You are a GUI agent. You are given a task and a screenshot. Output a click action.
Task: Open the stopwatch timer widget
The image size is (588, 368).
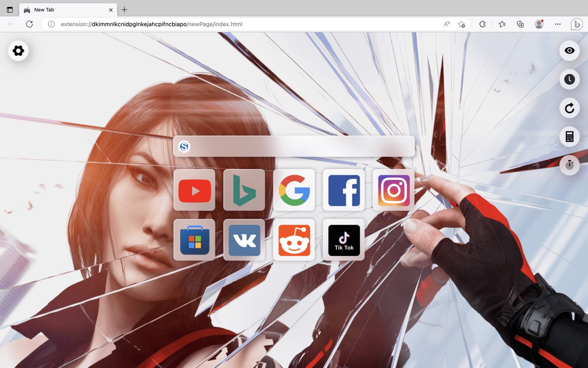tap(570, 165)
